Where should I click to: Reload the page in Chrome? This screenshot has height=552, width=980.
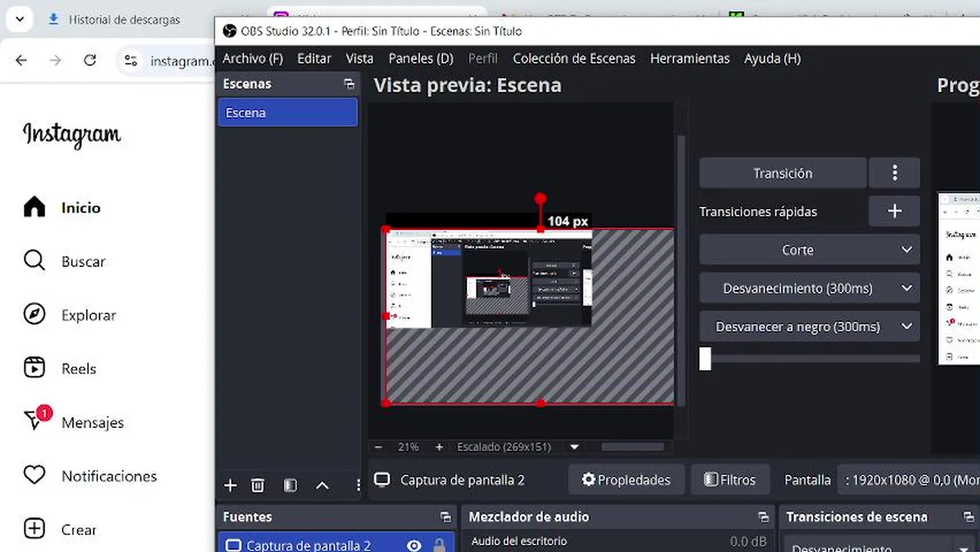[x=90, y=61]
